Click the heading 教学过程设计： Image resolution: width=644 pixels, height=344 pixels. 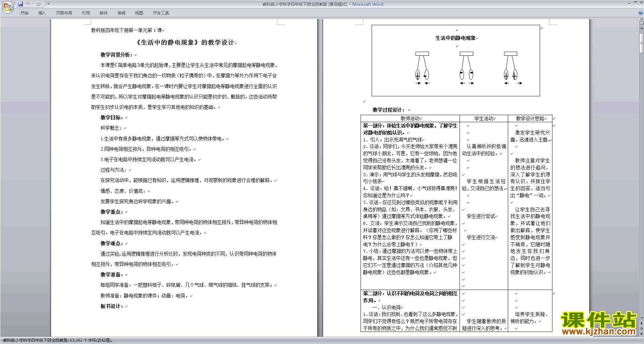coord(388,110)
